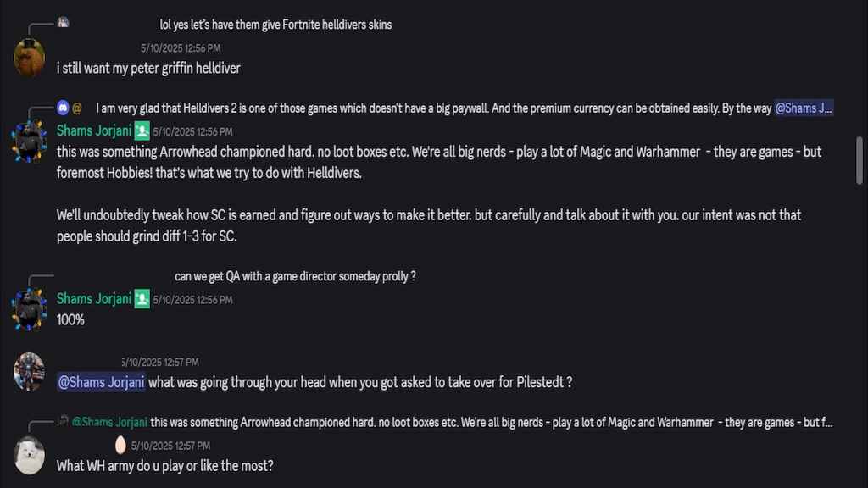Click the green role badge above the Arrowhead message
868x488 pixels.
pos(142,131)
